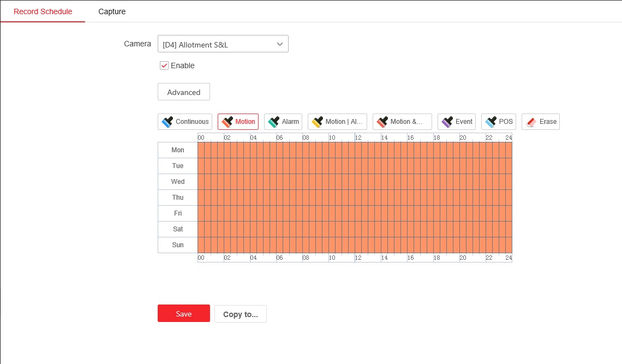
Task: Activate the Erase tool
Action: click(x=541, y=122)
